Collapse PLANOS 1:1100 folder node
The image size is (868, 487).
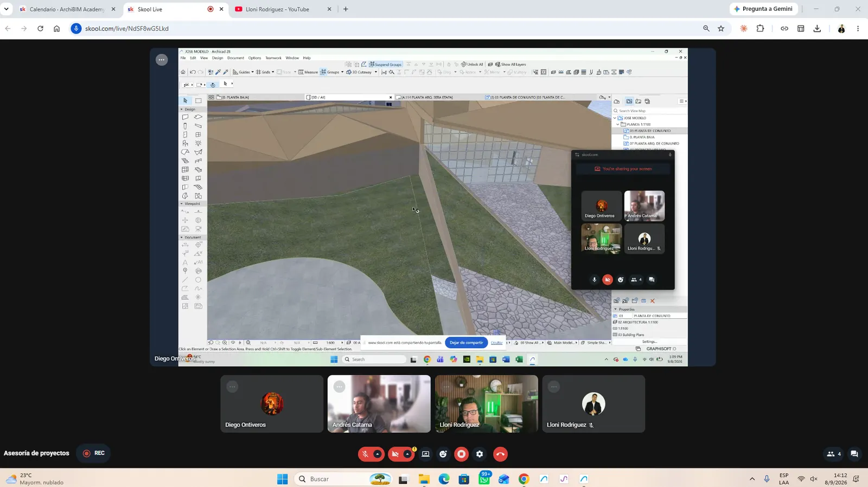pos(618,124)
